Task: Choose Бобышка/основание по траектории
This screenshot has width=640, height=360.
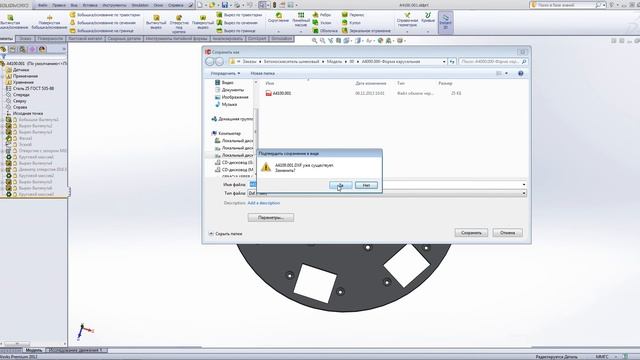Action: (x=105, y=15)
